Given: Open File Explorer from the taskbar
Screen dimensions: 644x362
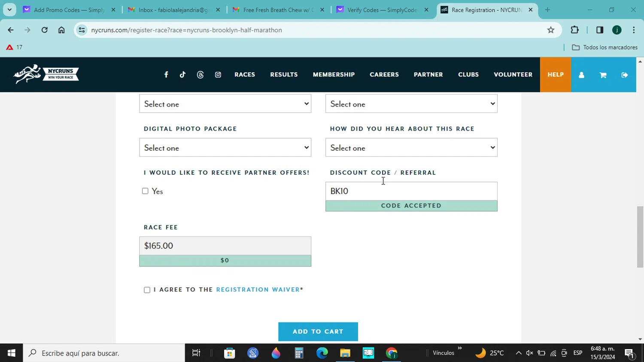Looking at the screenshot, I should 345,353.
